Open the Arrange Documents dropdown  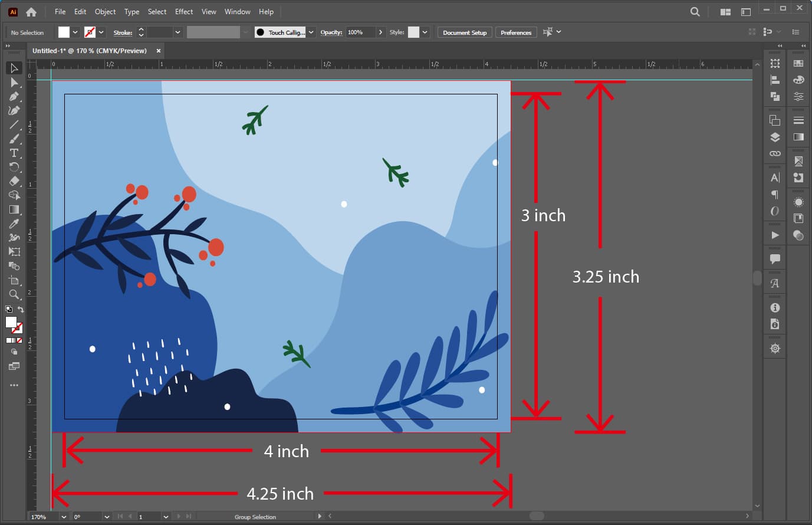726,12
